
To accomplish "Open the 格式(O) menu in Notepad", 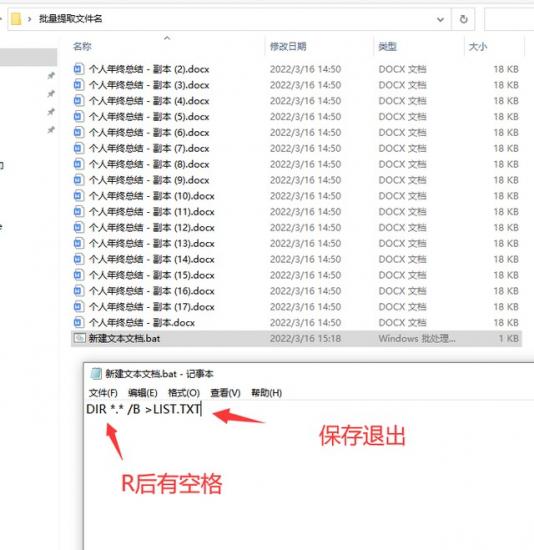I will (x=184, y=393).
